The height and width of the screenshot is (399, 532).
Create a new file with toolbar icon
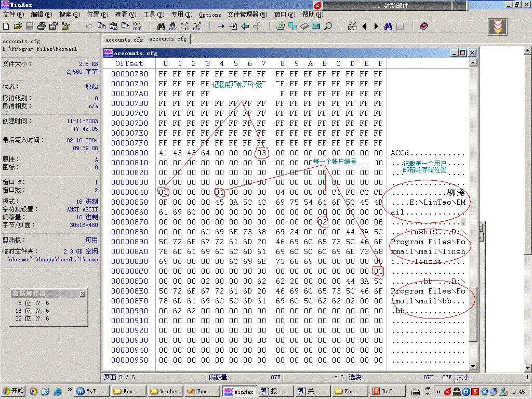[x=6, y=26]
